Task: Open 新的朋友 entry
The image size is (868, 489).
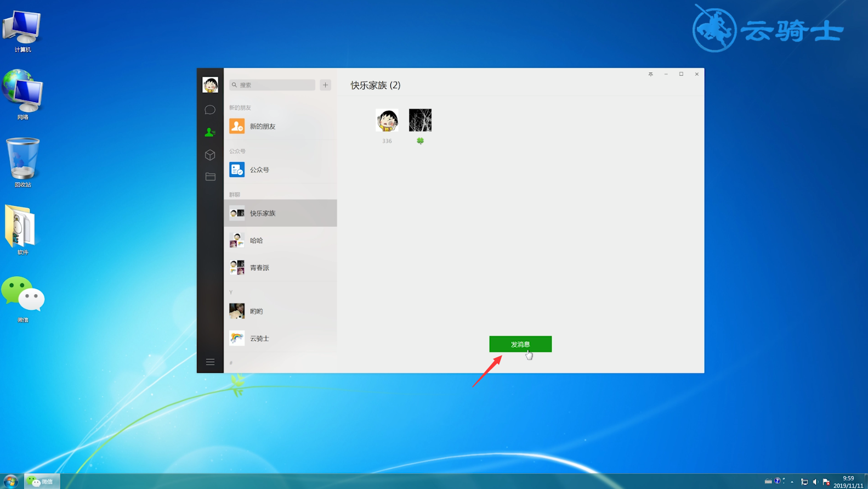Action: click(x=280, y=126)
